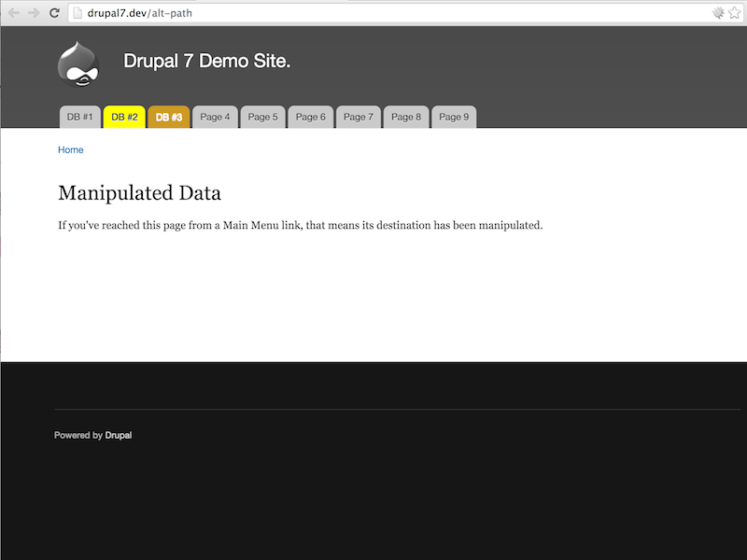Click inside the browser address bar
This screenshot has height=560, width=747.
coord(280,13)
